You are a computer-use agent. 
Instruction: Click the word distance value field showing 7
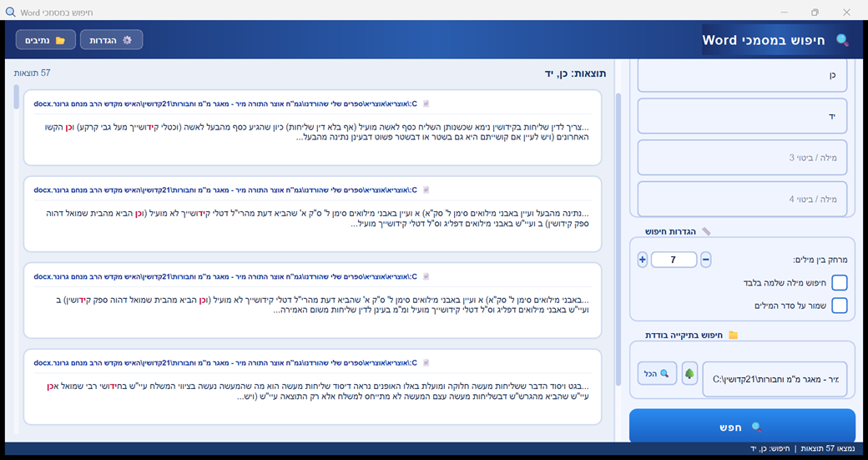coord(673,260)
